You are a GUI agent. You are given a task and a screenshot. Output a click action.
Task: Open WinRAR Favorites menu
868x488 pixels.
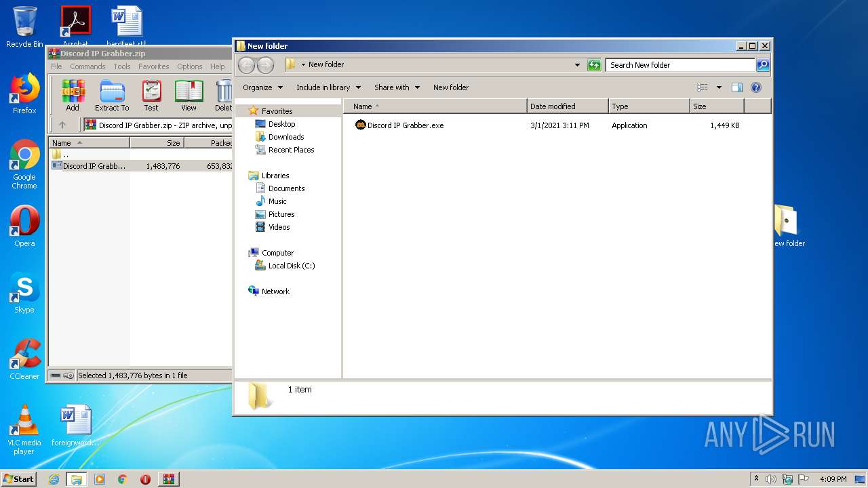click(x=154, y=66)
